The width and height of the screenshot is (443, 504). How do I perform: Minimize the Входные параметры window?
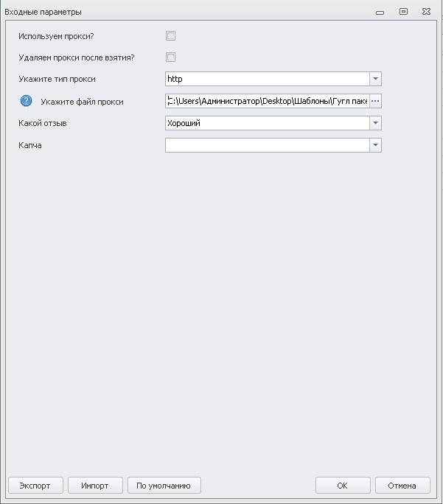380,12
